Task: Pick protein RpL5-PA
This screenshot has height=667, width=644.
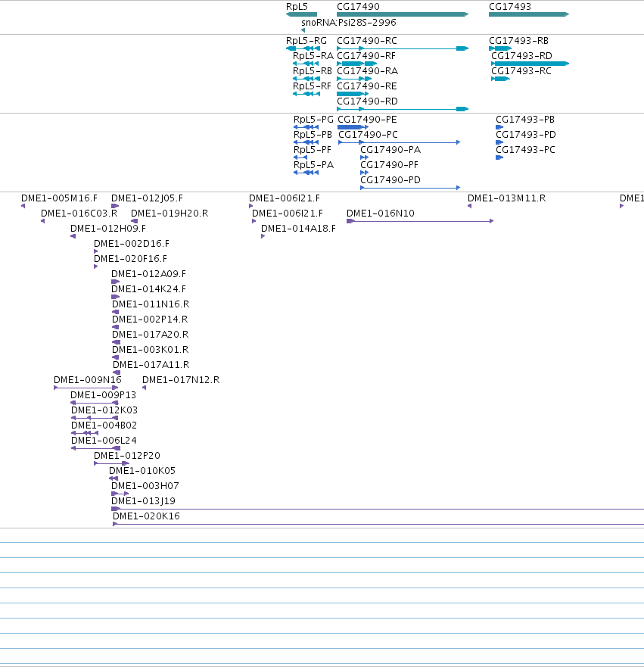Action: pos(314,165)
